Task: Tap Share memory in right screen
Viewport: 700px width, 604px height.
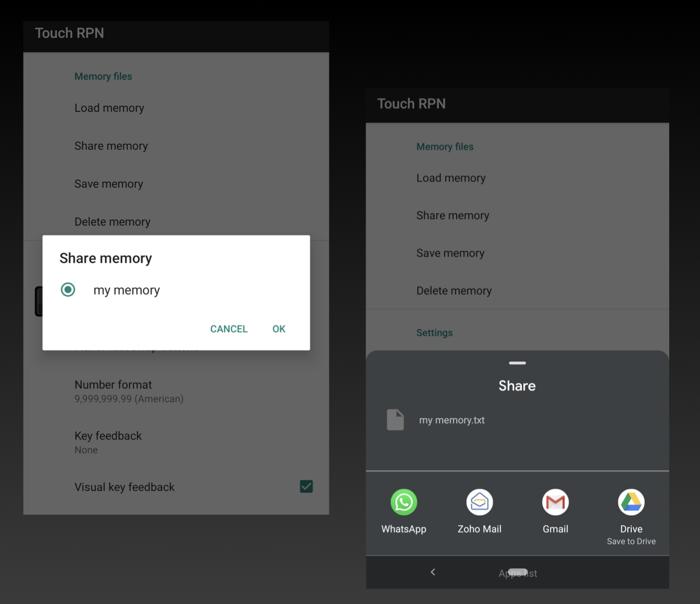Action: point(517,215)
